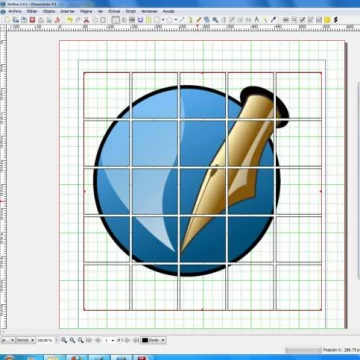Click the Copy Item Properties tool

point(265,20)
